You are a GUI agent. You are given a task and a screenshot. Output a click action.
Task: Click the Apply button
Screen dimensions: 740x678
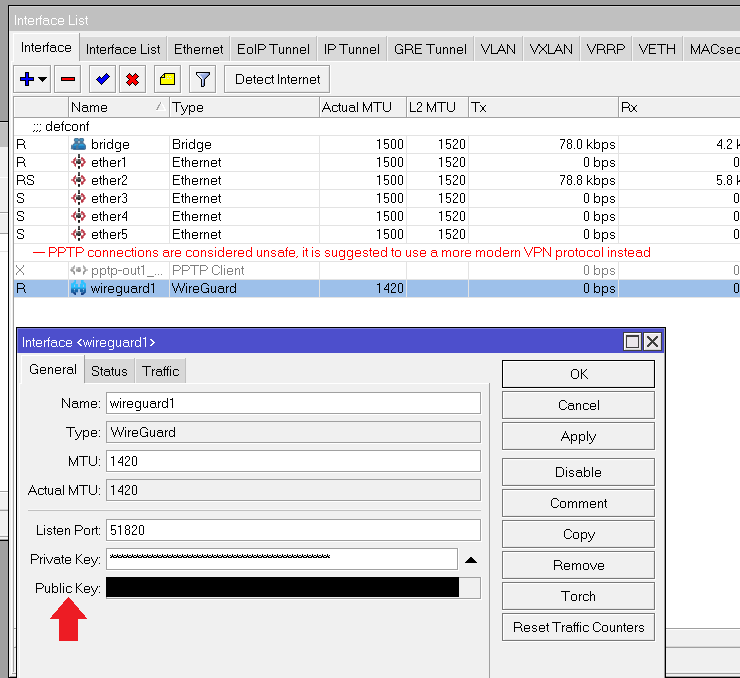click(x=578, y=436)
